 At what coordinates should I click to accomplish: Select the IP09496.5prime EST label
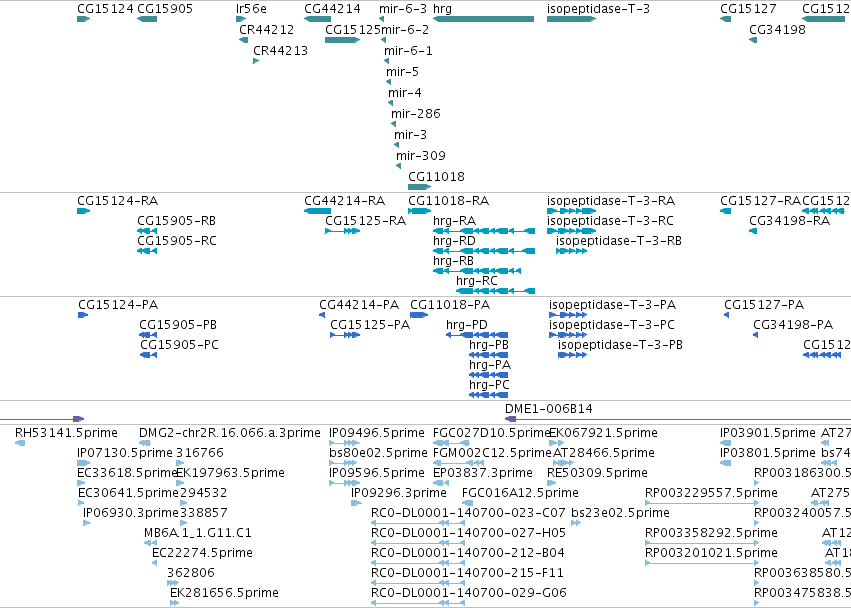click(x=377, y=433)
